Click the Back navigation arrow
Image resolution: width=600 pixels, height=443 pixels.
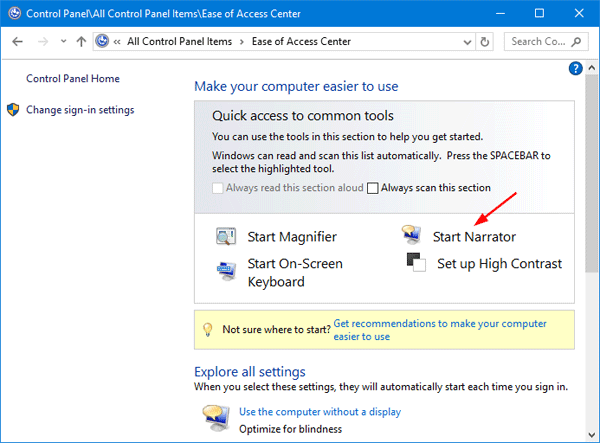tap(17, 42)
